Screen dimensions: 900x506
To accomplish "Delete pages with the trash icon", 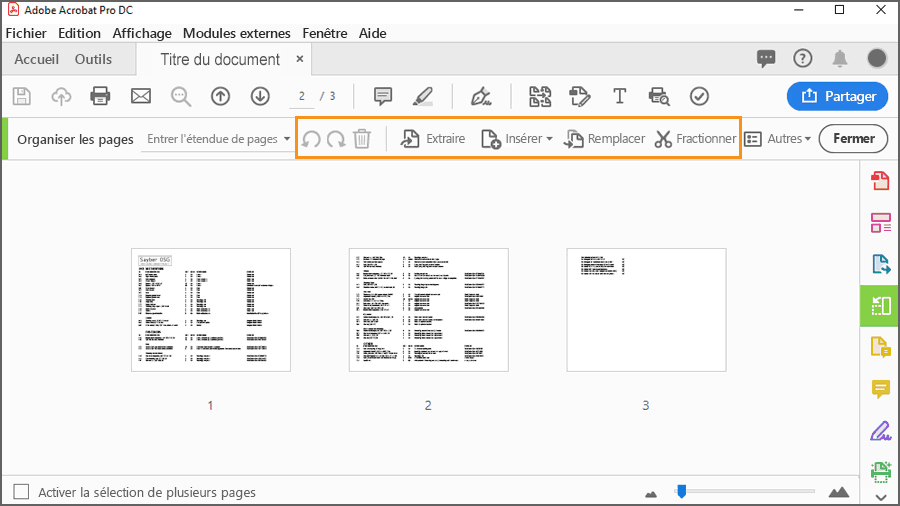I will (362, 139).
